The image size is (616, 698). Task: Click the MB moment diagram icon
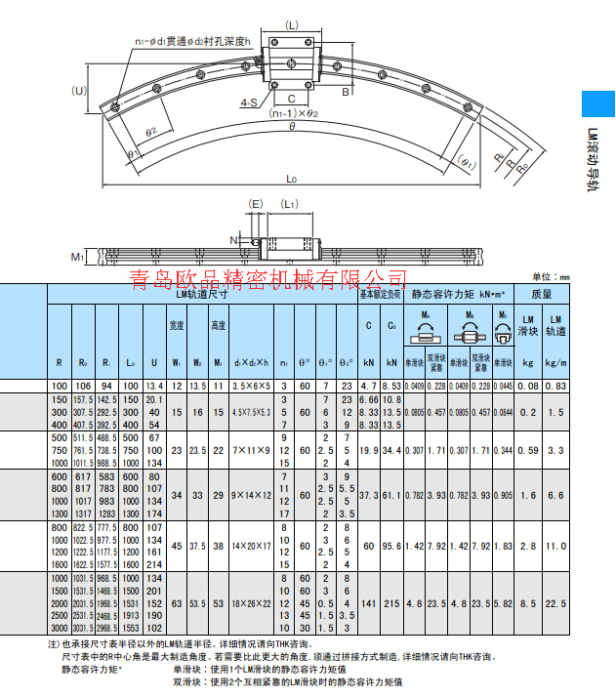pos(470,334)
